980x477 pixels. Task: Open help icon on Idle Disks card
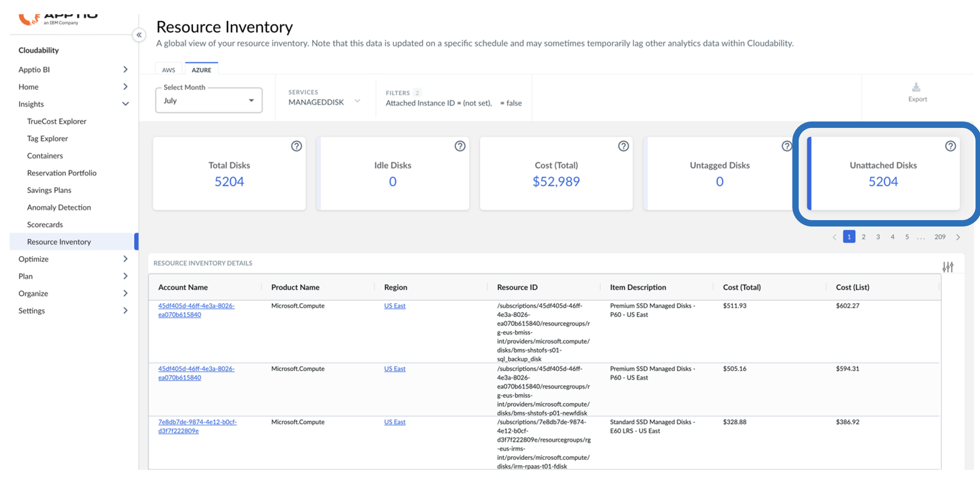tap(460, 146)
